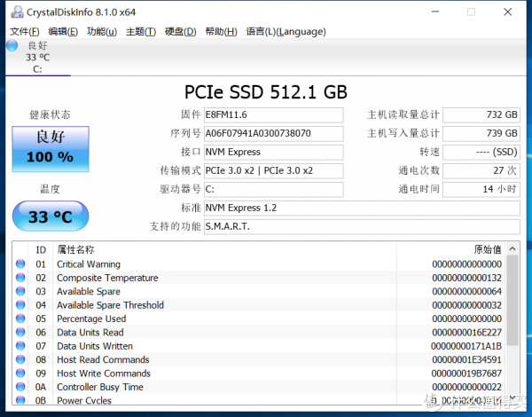Screen dimensions: 532x417
Task: Open the 硬盘(D) menu
Action: point(181,32)
